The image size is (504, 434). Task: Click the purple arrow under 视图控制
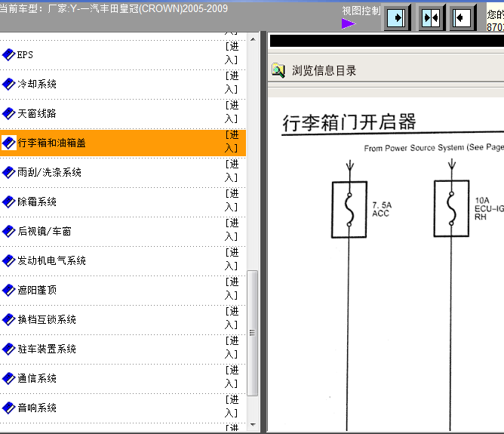[348, 23]
